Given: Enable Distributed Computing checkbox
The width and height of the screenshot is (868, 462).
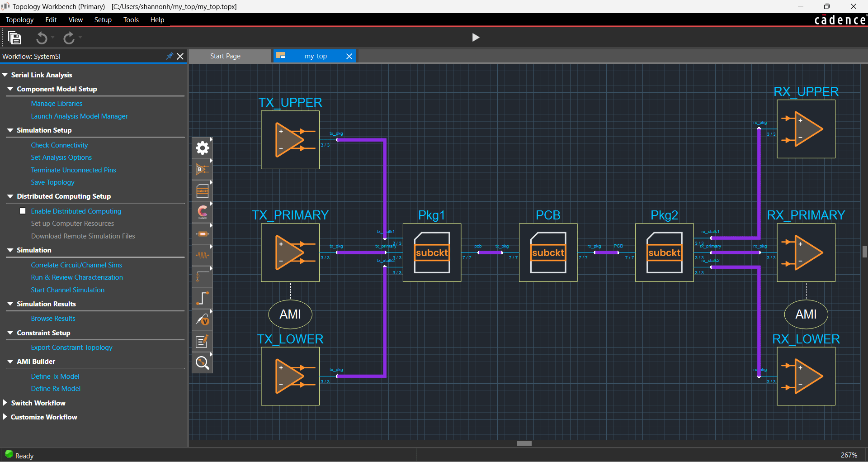Looking at the screenshot, I should click(x=23, y=211).
